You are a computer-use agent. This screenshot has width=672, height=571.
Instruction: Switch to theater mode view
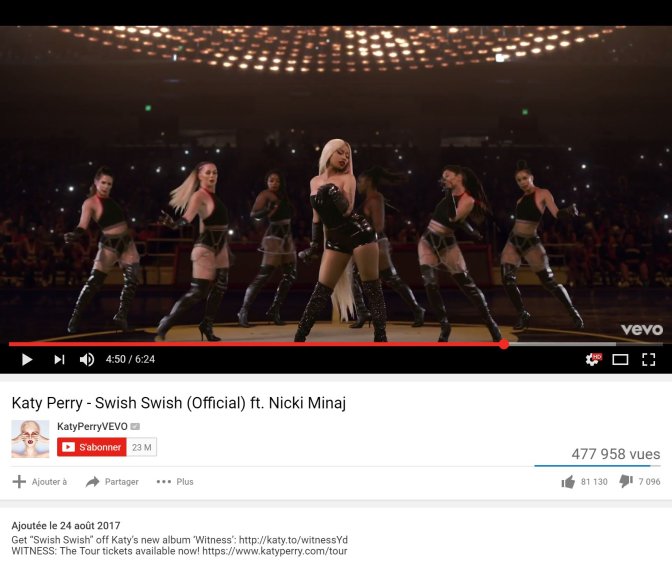[620, 359]
